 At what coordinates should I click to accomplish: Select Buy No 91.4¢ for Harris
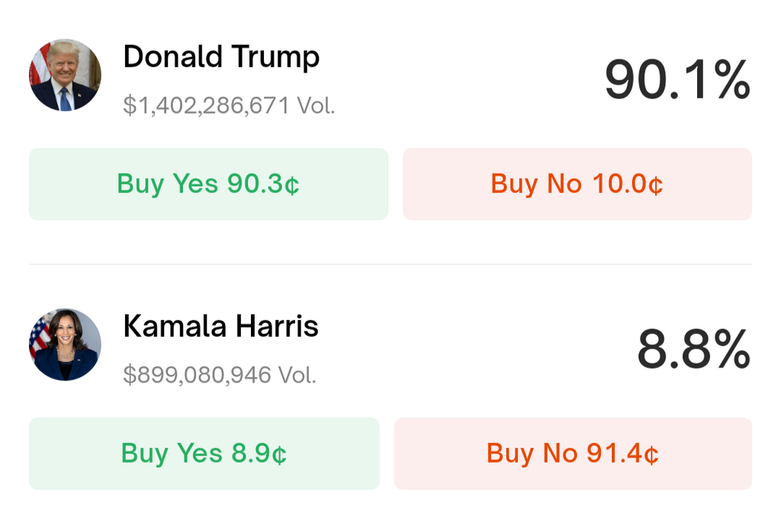[x=573, y=453]
